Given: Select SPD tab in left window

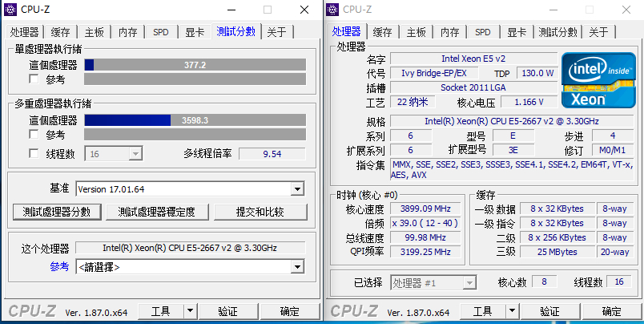Looking at the screenshot, I should tap(160, 32).
